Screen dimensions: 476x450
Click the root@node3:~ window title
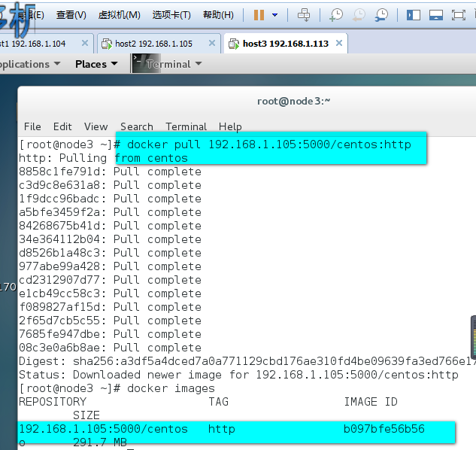point(293,101)
